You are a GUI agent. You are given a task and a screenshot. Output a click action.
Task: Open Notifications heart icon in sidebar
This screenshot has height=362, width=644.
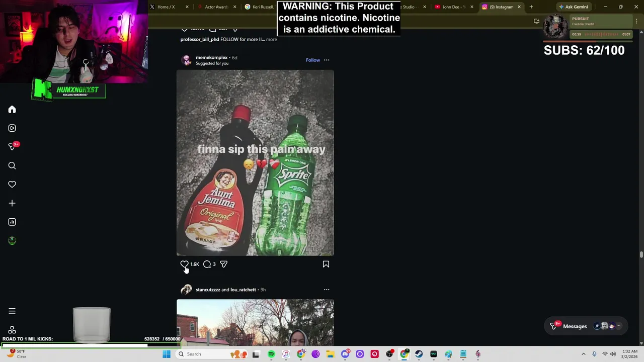(x=12, y=185)
